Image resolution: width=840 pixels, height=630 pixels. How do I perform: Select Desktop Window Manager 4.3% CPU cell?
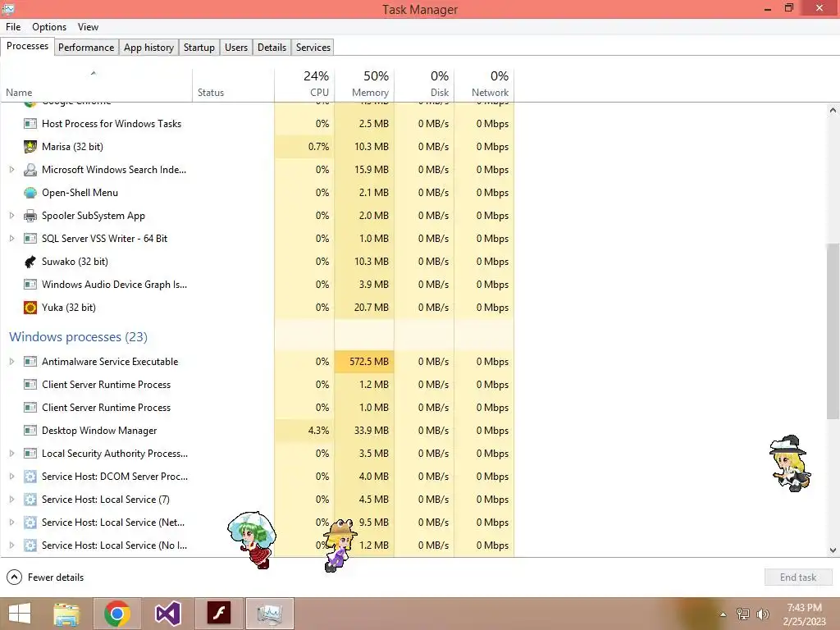(304, 430)
